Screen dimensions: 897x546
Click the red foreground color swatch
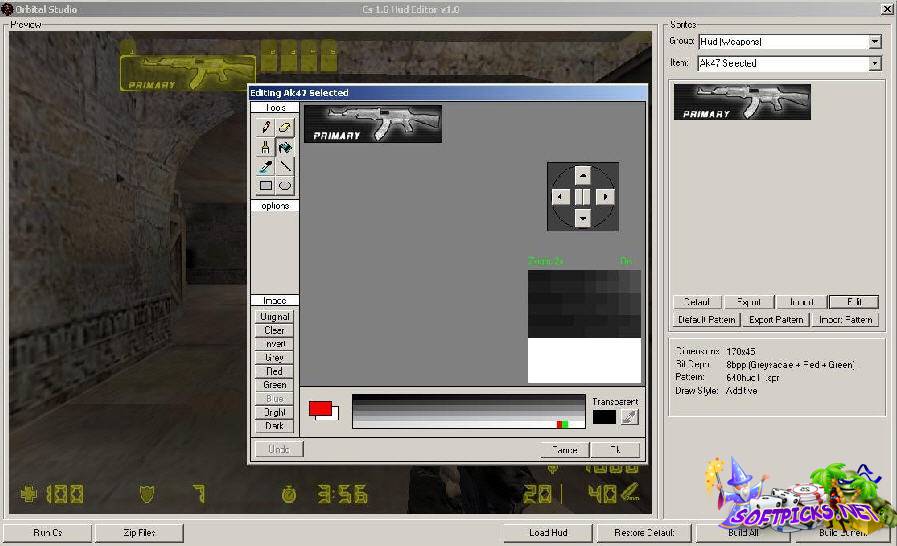click(x=320, y=408)
